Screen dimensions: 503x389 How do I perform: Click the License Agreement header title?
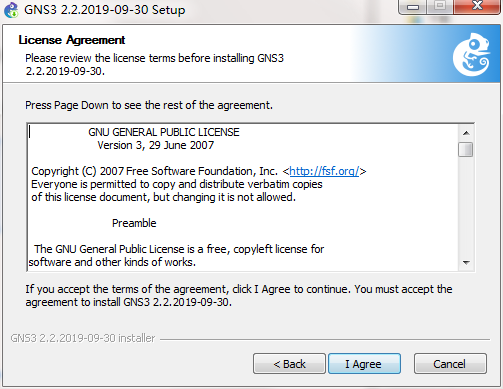tap(72, 40)
